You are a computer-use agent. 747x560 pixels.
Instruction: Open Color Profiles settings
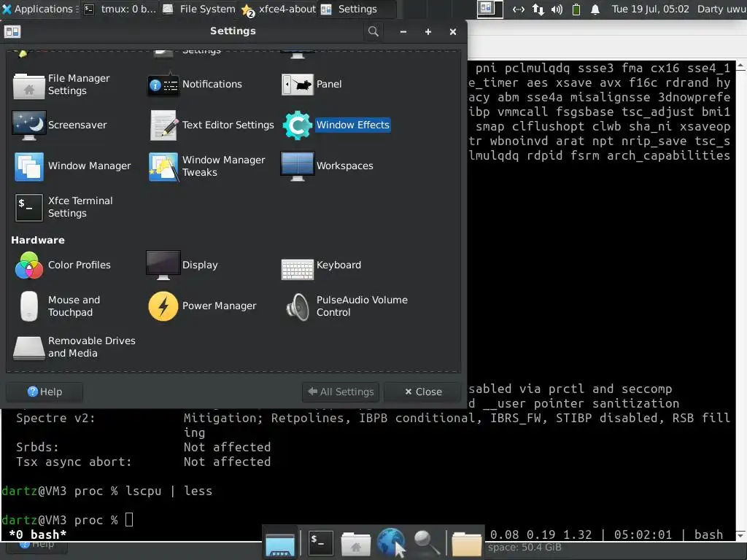point(63,265)
